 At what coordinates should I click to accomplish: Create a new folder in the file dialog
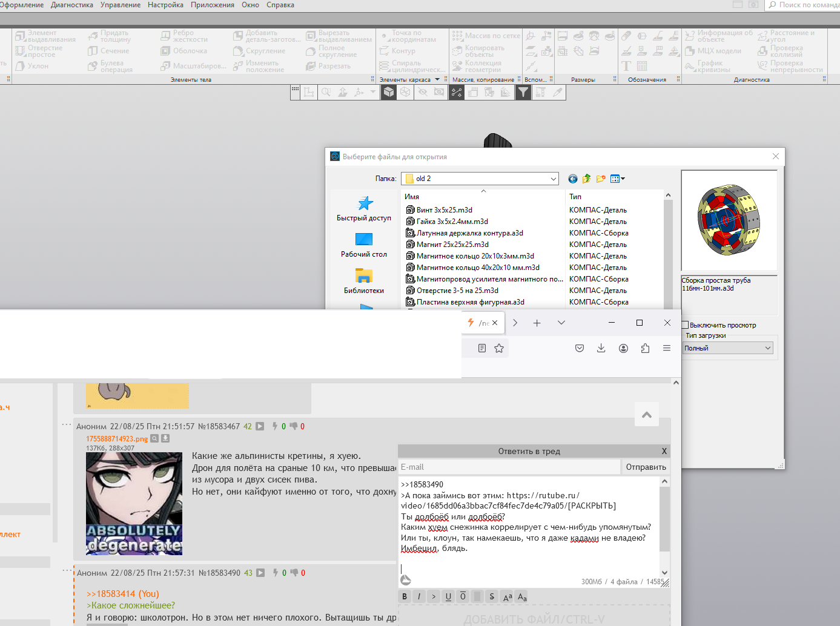click(601, 179)
